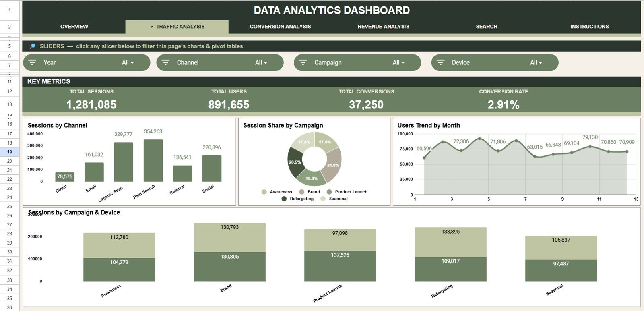This screenshot has width=644, height=311.
Task: Click the Device slicer filter icon
Action: coord(440,62)
